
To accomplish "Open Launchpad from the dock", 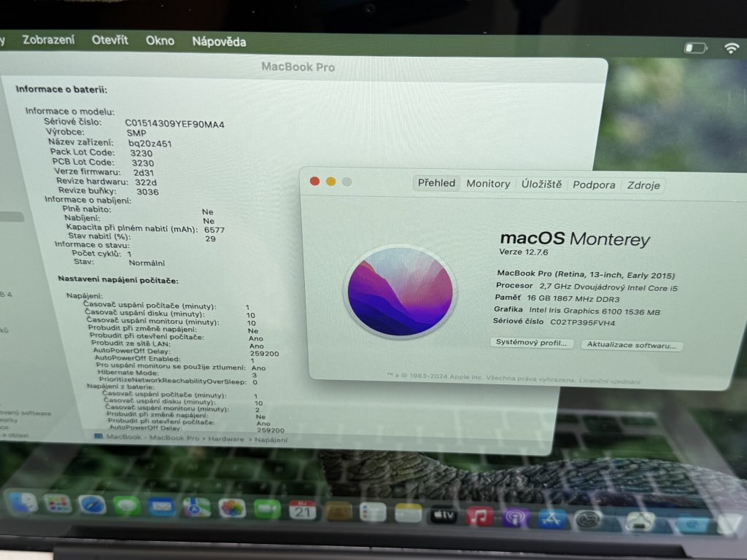I will tap(57, 504).
